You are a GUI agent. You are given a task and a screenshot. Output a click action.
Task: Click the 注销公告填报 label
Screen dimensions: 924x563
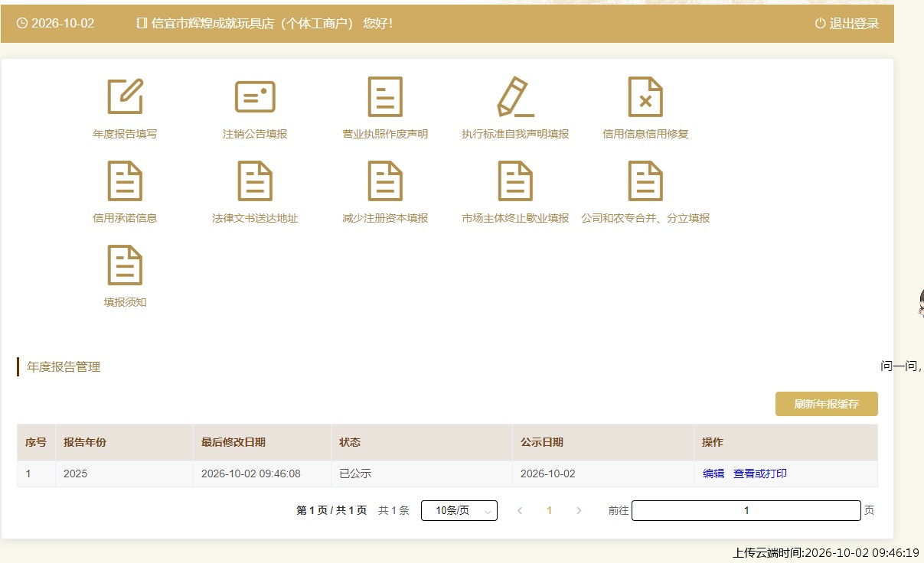pos(255,134)
